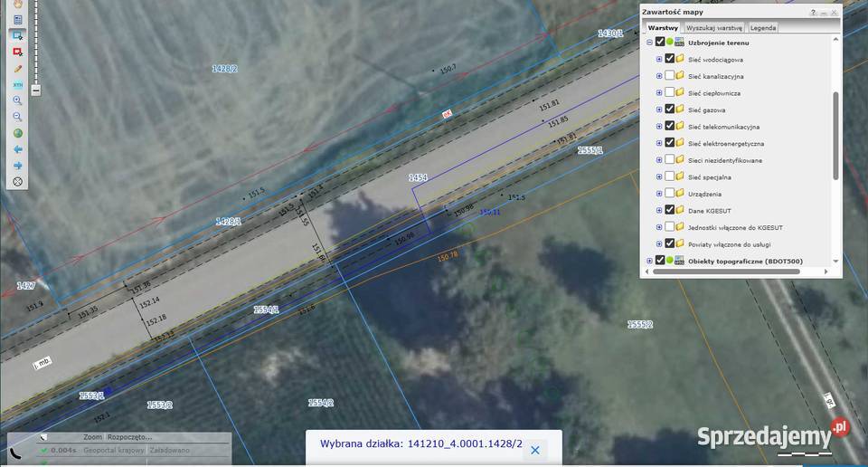Select the zoom out magnifier tool
Screen dimensions: 868x467
coord(17,117)
